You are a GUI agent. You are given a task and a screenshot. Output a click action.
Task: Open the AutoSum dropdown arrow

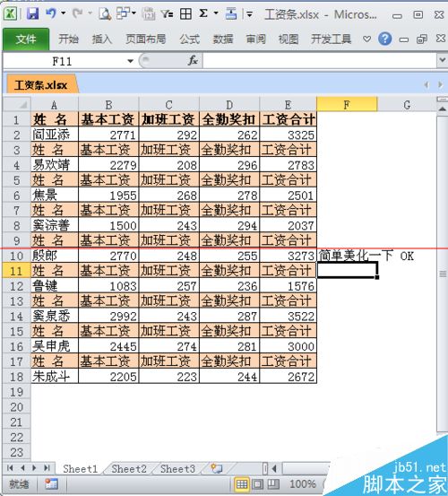pyautogui.click(x=216, y=13)
